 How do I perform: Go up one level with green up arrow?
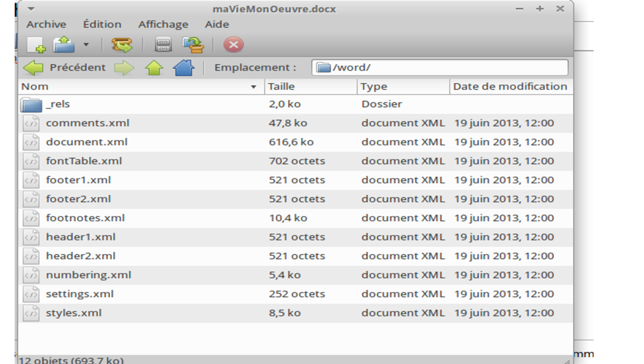click(x=154, y=68)
